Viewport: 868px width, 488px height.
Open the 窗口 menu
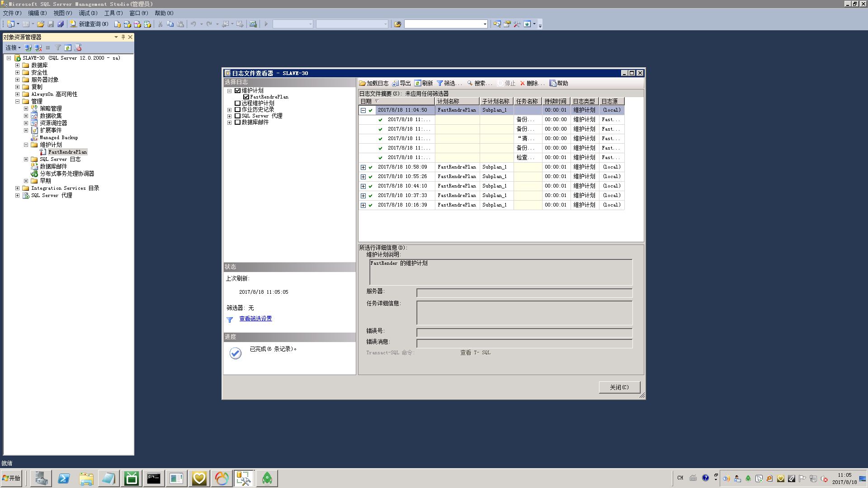139,13
